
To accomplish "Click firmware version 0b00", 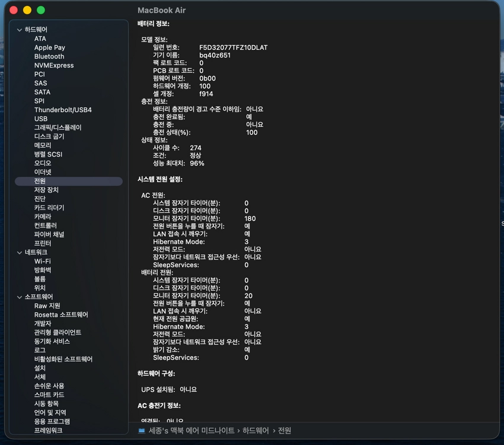I will coord(208,78).
